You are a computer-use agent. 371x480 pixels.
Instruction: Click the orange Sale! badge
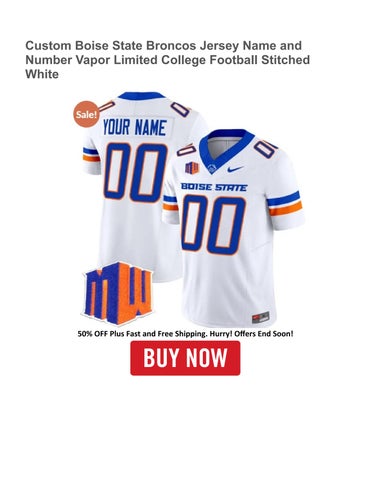coord(86,114)
